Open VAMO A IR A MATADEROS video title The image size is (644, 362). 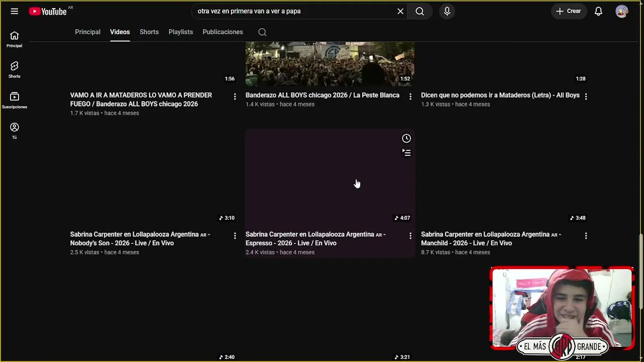141,100
